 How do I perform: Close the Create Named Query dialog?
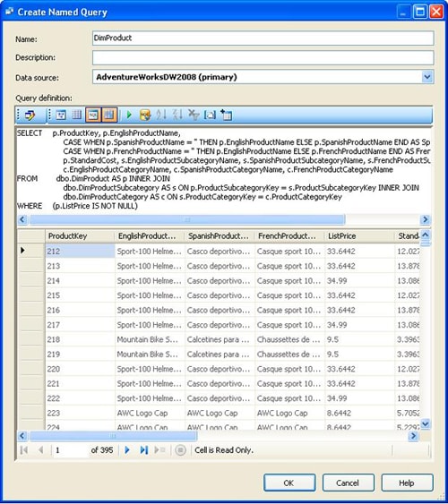tap(436, 12)
